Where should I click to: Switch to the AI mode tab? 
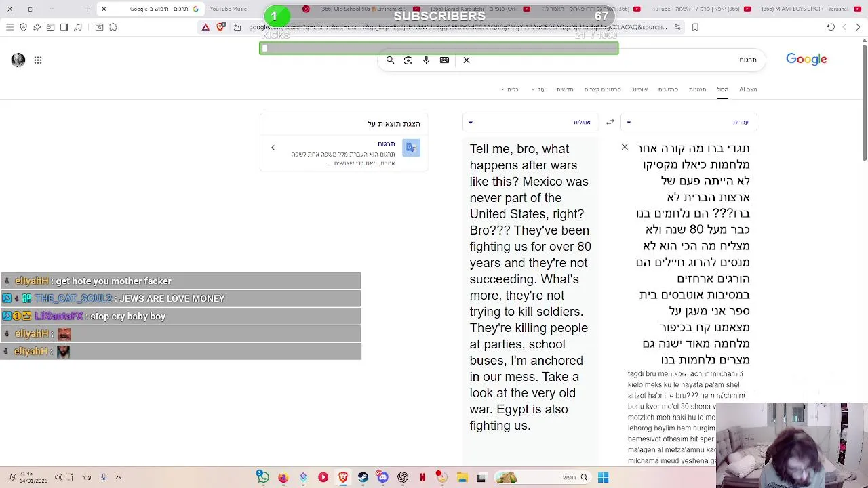748,89
